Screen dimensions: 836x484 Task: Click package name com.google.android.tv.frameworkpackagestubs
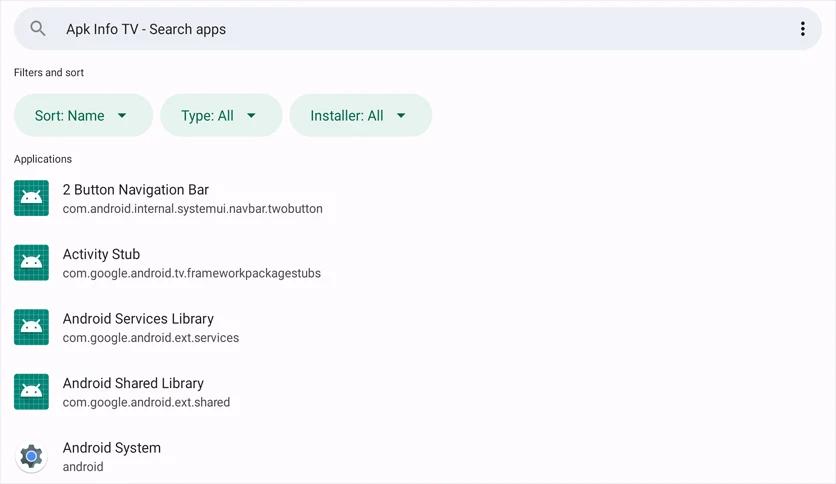click(x=191, y=273)
